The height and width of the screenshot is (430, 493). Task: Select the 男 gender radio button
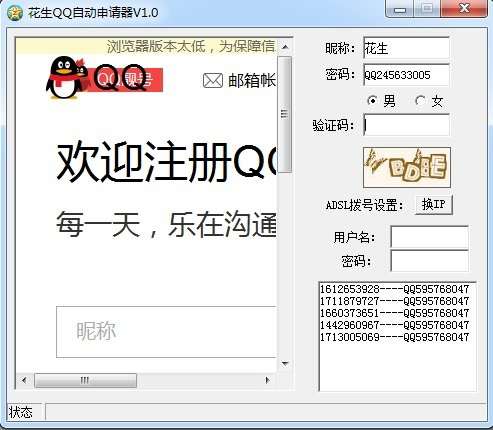coord(372,101)
